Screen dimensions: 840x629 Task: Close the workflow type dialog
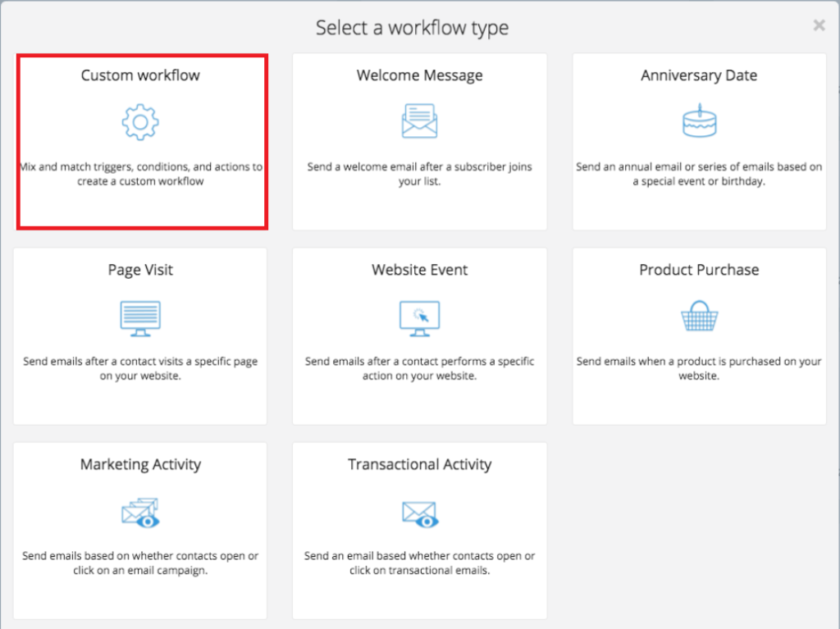[x=819, y=25]
